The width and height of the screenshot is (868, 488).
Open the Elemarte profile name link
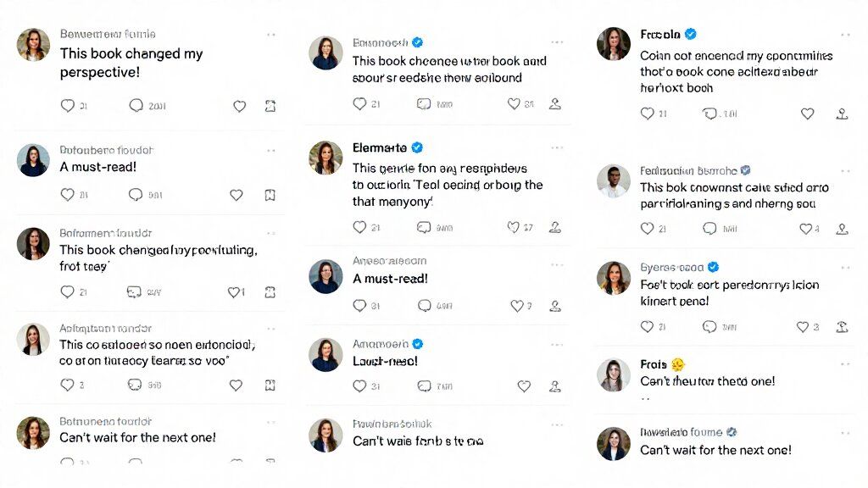point(380,147)
